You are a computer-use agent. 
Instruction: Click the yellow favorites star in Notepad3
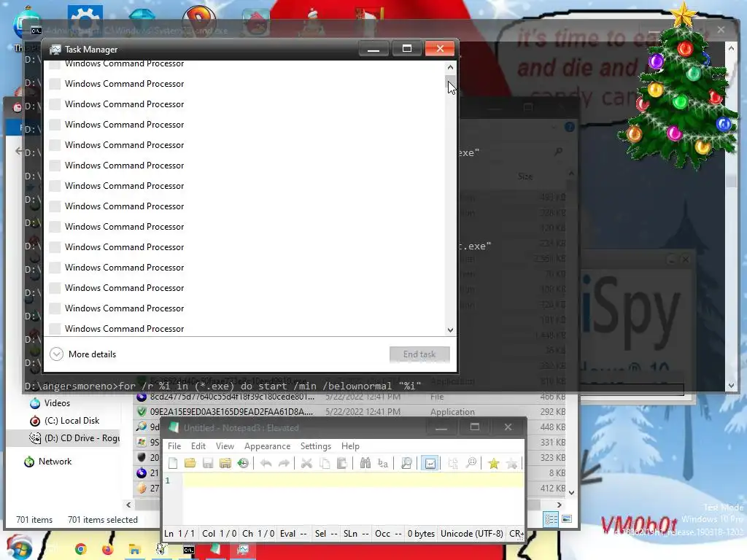pyautogui.click(x=494, y=463)
